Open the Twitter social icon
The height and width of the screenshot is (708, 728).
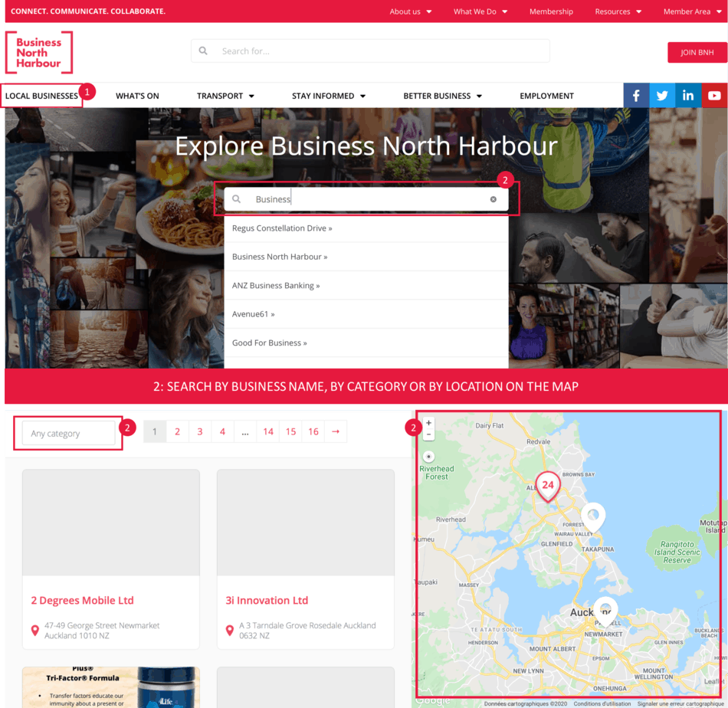[662, 96]
